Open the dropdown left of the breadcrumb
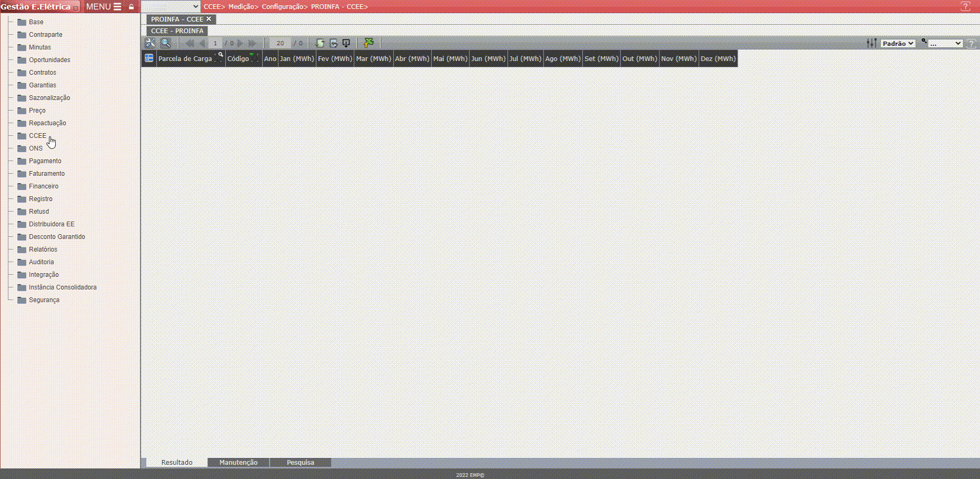The image size is (980, 479). 171,6
